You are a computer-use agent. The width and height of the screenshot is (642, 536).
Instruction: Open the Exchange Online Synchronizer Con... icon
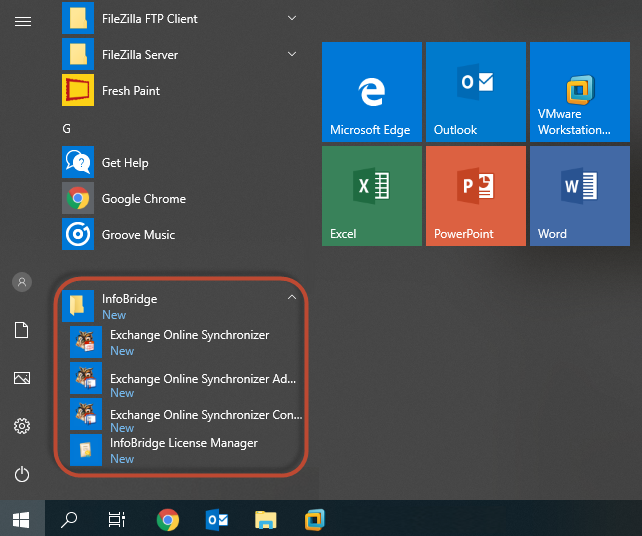pos(86,414)
